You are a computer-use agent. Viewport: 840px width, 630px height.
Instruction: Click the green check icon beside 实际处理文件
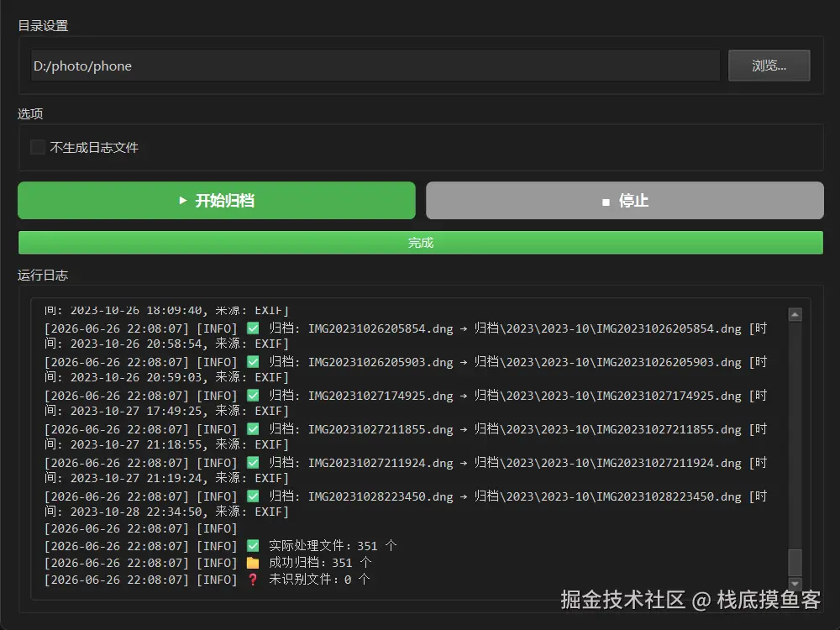(x=253, y=546)
